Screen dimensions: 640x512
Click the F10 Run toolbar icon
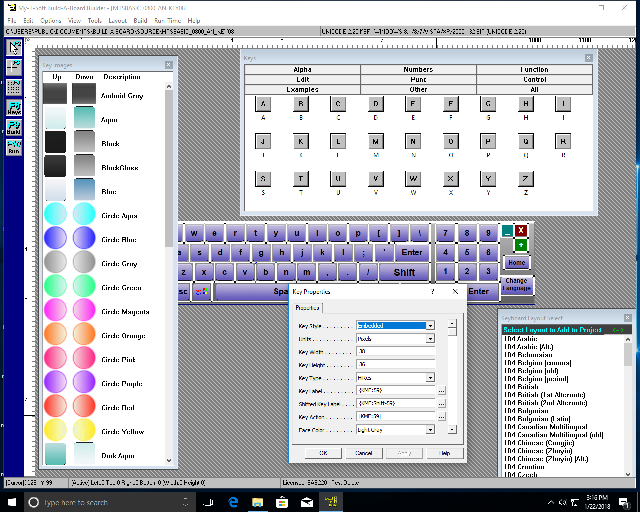point(15,146)
